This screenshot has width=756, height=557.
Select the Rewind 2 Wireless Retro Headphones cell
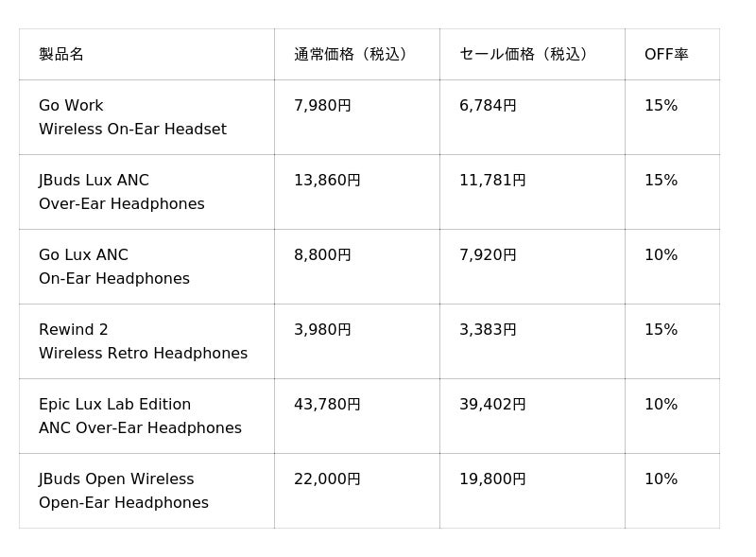point(143,341)
